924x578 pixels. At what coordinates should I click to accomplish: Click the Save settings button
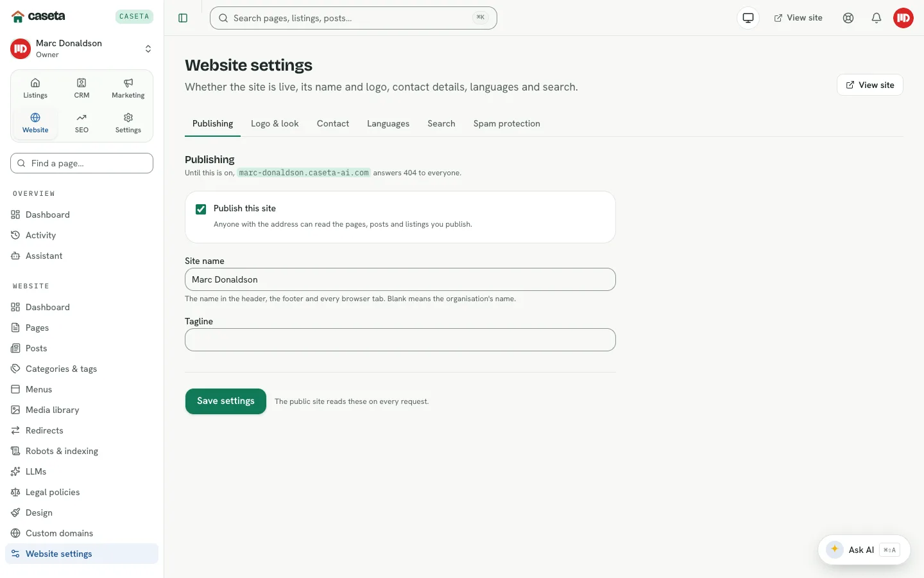tap(226, 401)
